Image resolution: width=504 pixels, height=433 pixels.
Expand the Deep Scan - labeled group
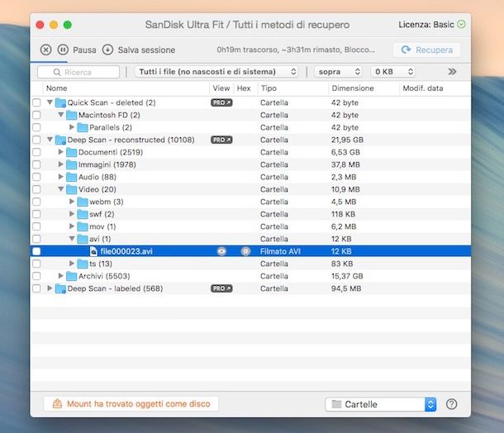click(x=50, y=288)
